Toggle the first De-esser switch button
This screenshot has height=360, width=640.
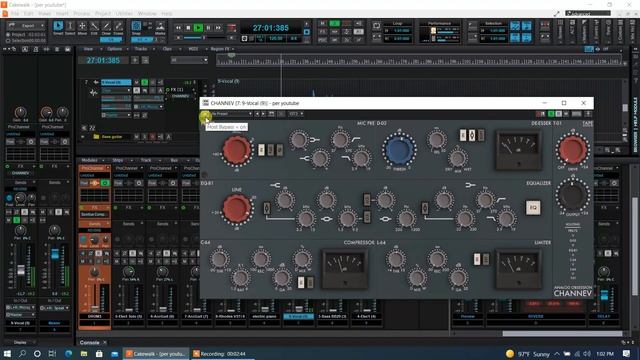coord(463,135)
